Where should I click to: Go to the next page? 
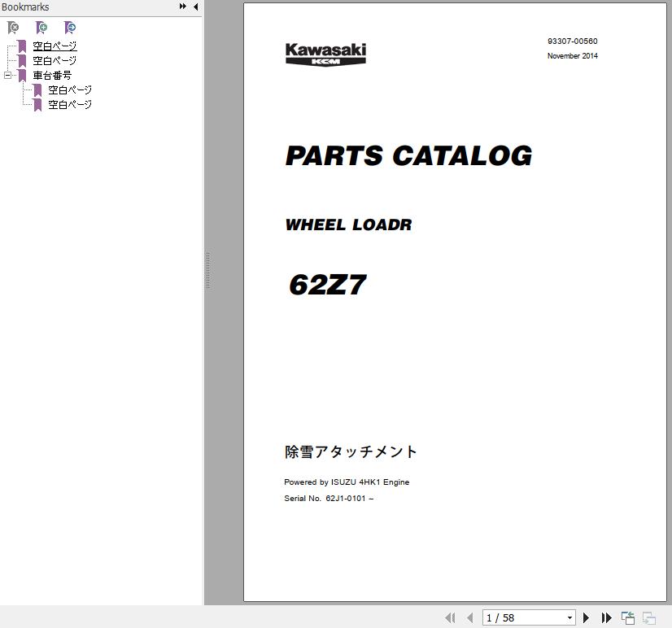click(586, 617)
